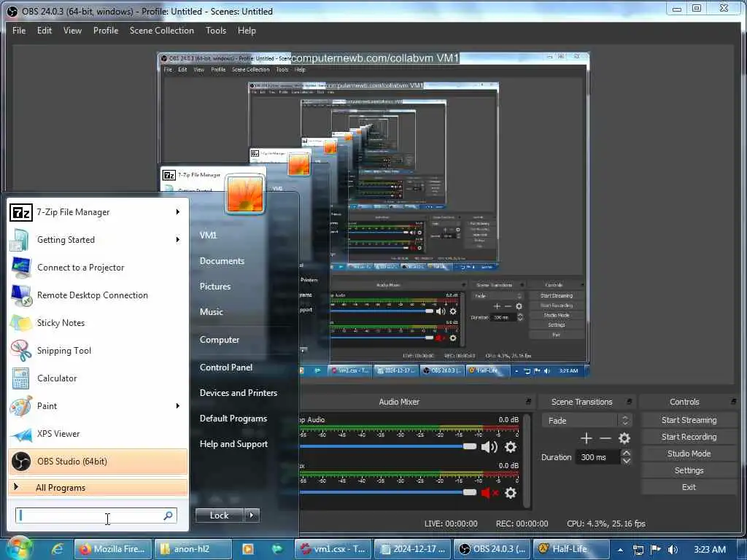Open shutdown options arrow next to Lock
The height and width of the screenshot is (560, 747).
(252, 515)
